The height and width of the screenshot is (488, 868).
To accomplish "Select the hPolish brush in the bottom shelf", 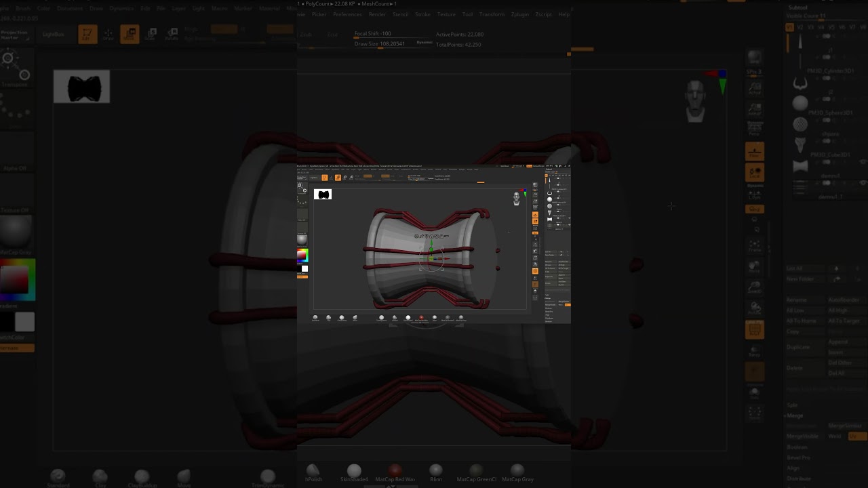I will pyautogui.click(x=313, y=472).
